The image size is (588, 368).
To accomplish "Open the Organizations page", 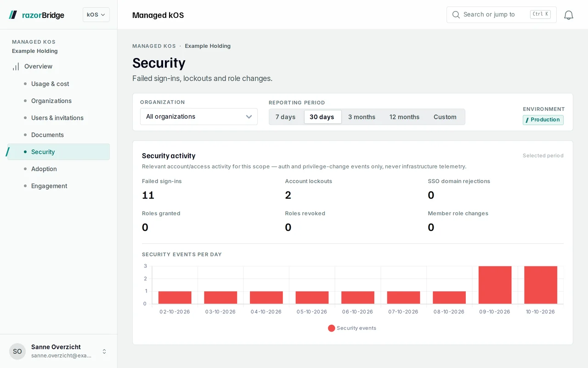I will [x=59, y=101].
